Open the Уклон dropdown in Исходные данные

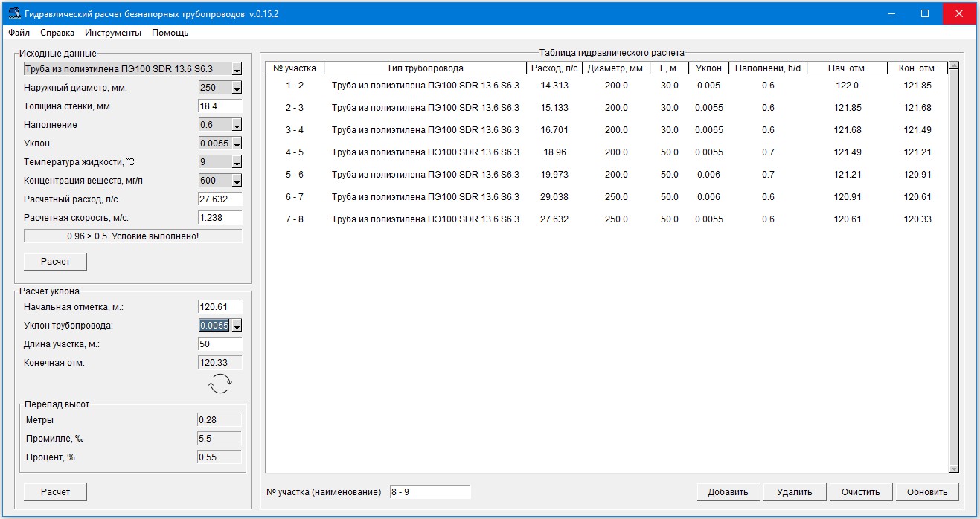pyautogui.click(x=237, y=144)
